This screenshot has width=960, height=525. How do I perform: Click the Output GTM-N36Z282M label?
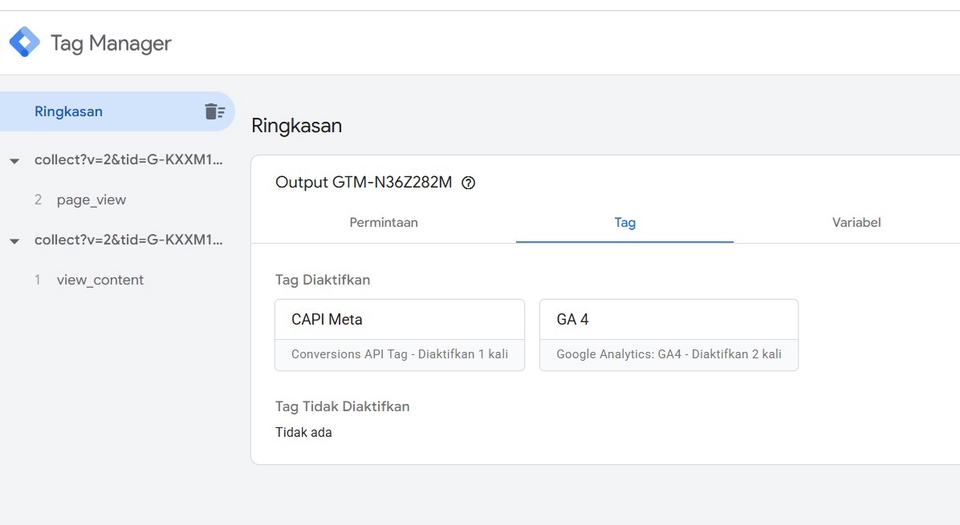(x=364, y=182)
